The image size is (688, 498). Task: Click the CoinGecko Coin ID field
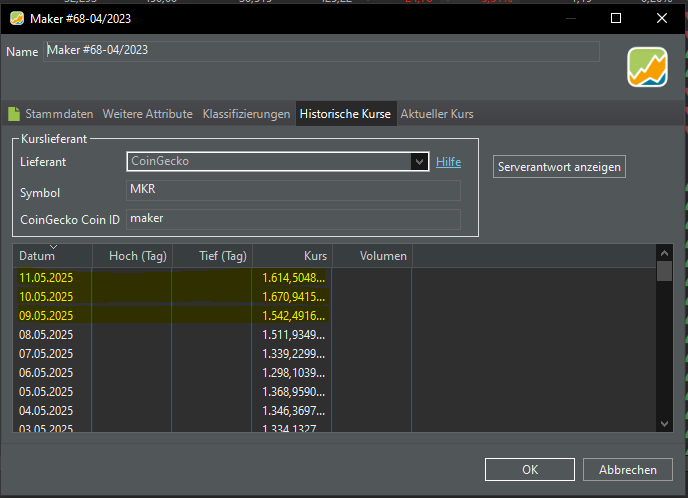pos(293,219)
